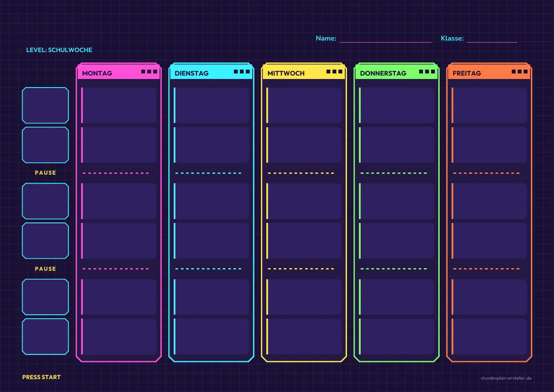Viewport: 554px width, 392px height.
Task: Click Montag's sixth lesson cell
Action: 119,336
